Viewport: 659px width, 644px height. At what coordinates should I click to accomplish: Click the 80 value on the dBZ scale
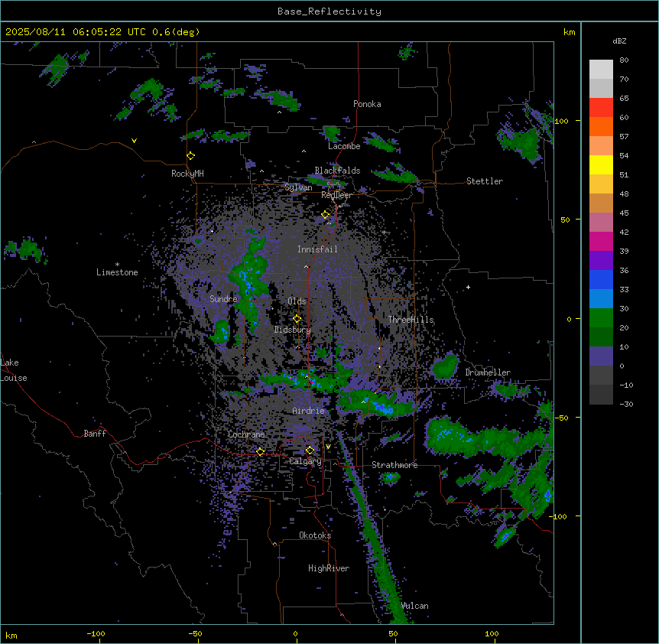tap(624, 60)
